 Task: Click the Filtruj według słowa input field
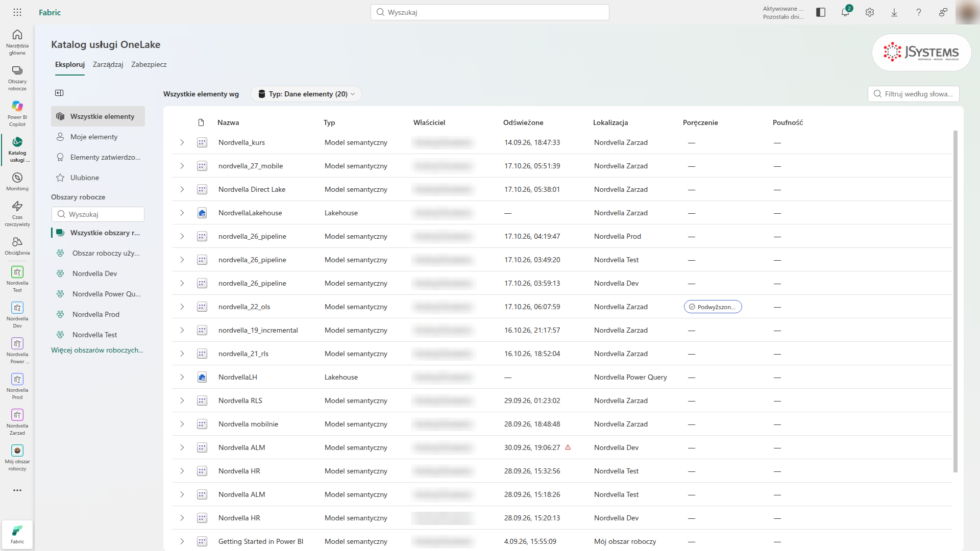coord(914,94)
